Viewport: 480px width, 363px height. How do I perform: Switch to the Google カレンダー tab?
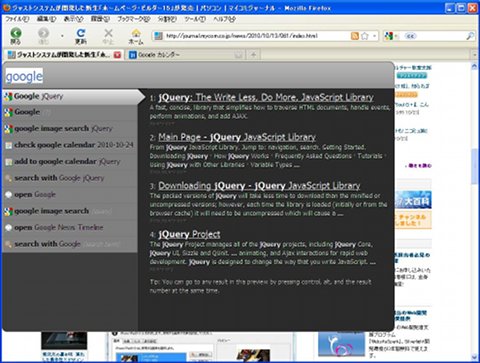pos(186,55)
